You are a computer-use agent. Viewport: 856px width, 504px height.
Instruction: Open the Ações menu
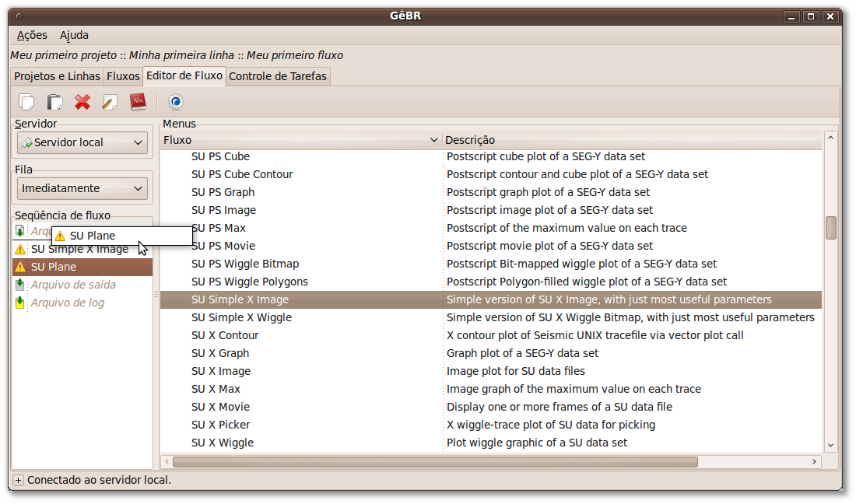coord(32,36)
